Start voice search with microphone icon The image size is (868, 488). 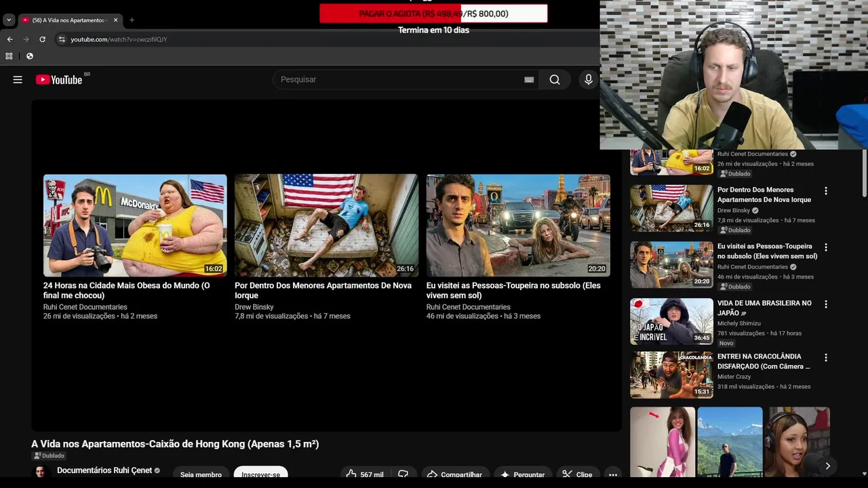[x=588, y=79]
